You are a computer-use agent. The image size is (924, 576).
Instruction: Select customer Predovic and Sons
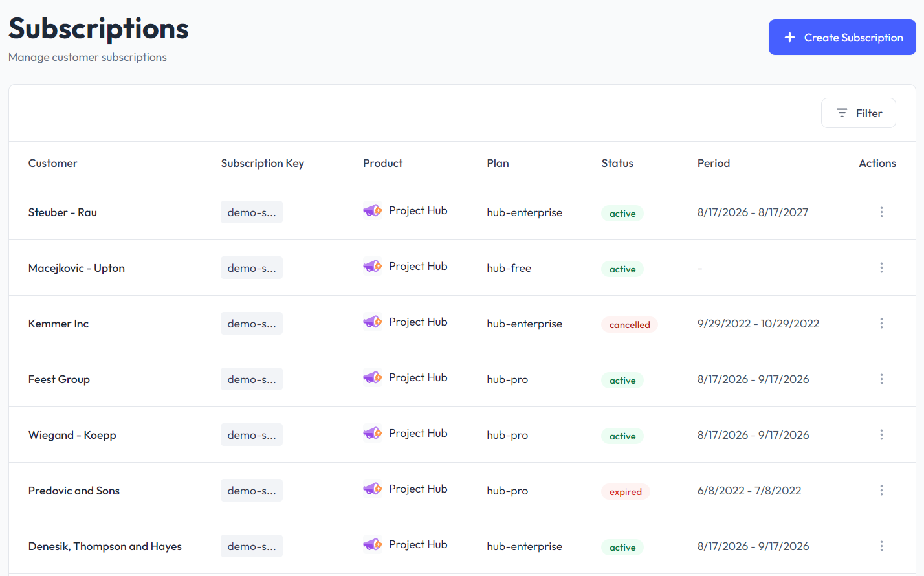[74, 491]
